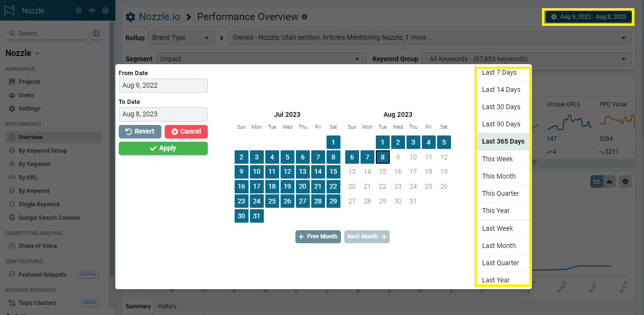Open the Brand Type rollup dropdown

[x=181, y=38]
